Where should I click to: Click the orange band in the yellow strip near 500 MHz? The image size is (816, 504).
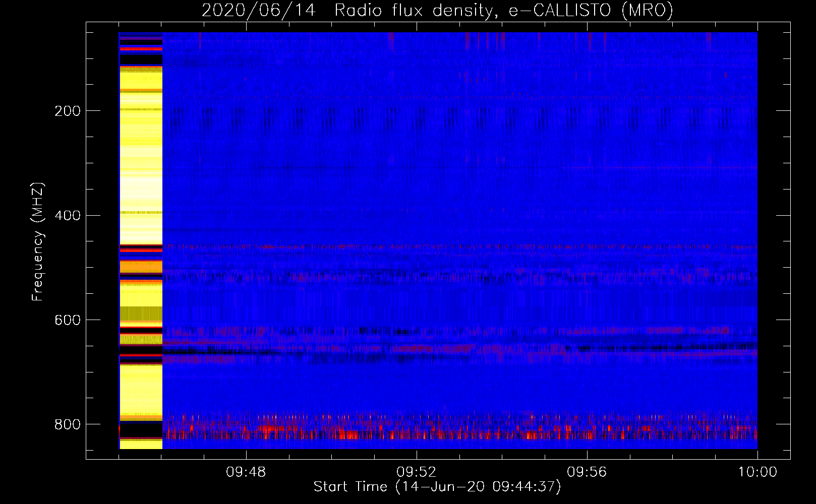[141, 266]
